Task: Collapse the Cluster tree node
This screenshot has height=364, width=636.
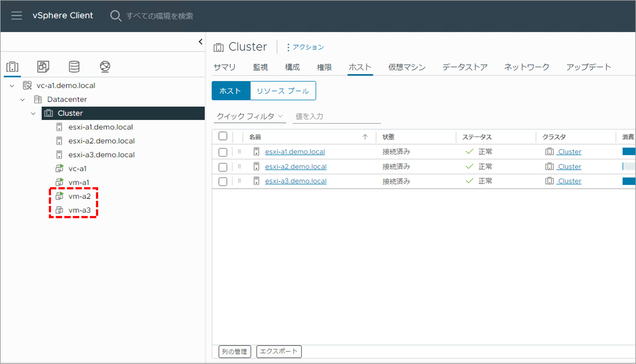Action: (33, 114)
